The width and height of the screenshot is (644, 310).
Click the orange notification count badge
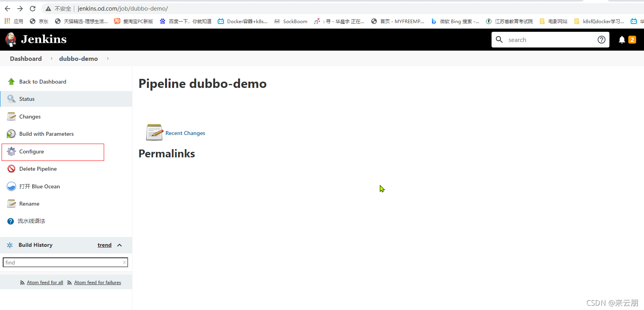point(632,40)
